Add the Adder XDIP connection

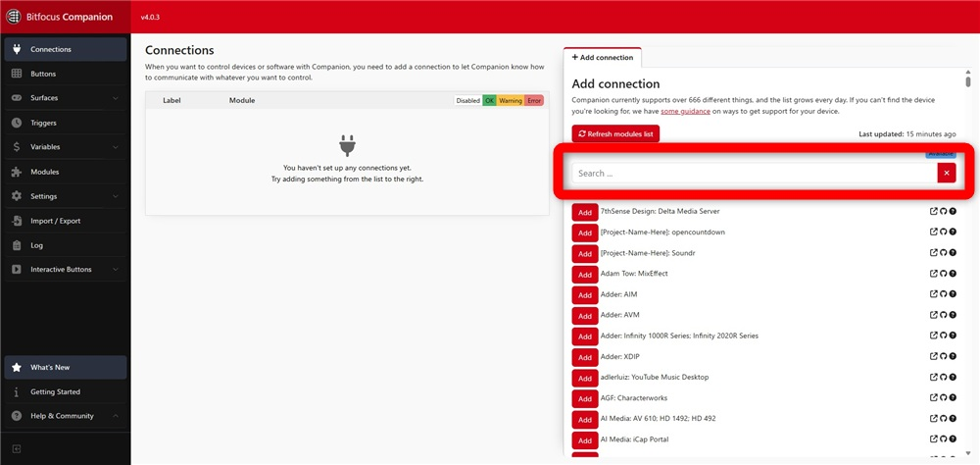pos(585,357)
